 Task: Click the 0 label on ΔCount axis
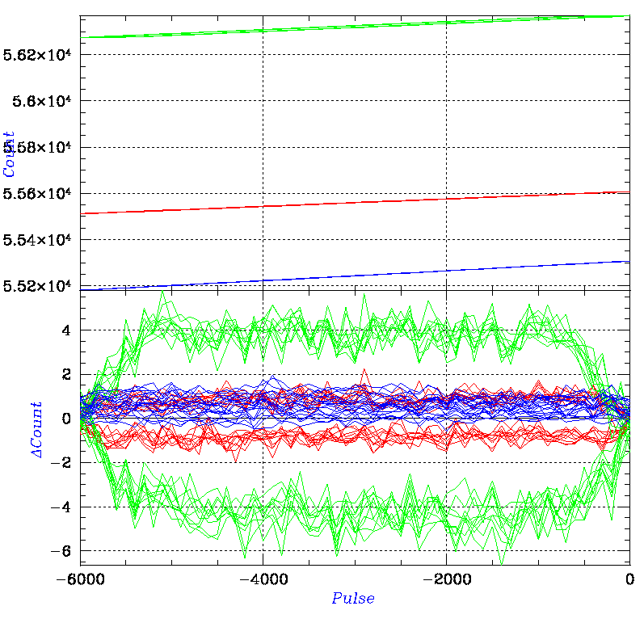(x=66, y=419)
